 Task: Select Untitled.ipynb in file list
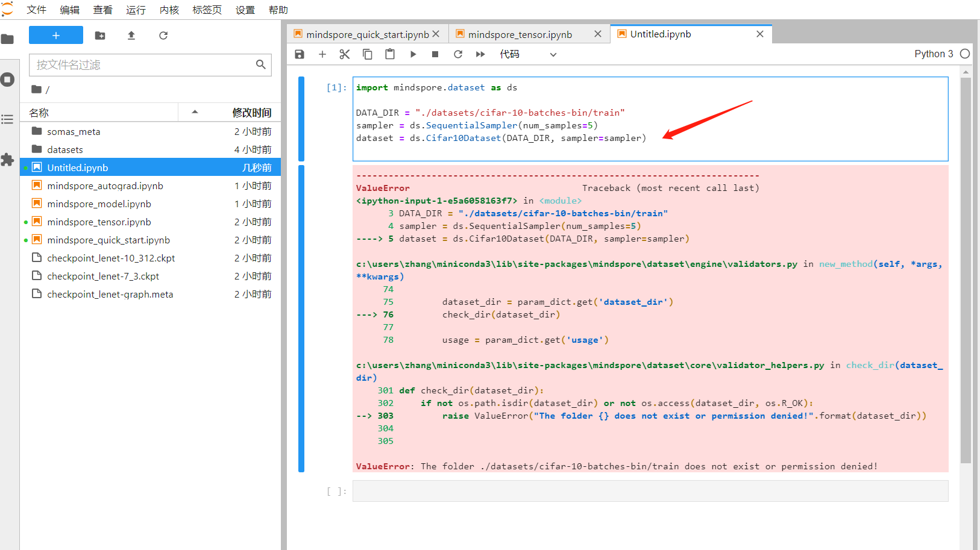(151, 167)
